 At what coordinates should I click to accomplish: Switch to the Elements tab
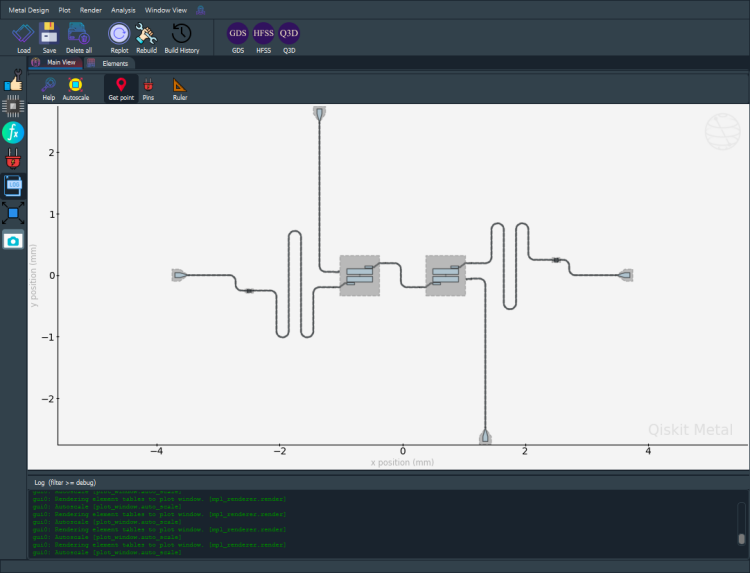pos(110,63)
